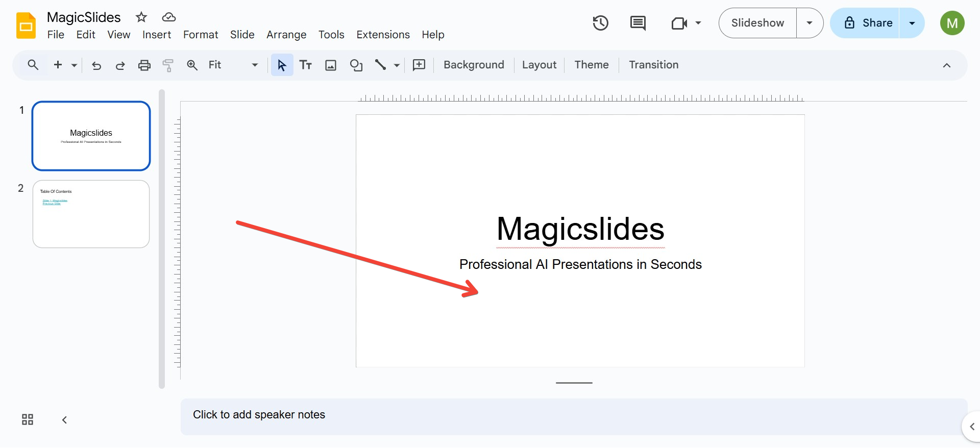
Task: Expand line type dropdown arrow
Action: 397,65
